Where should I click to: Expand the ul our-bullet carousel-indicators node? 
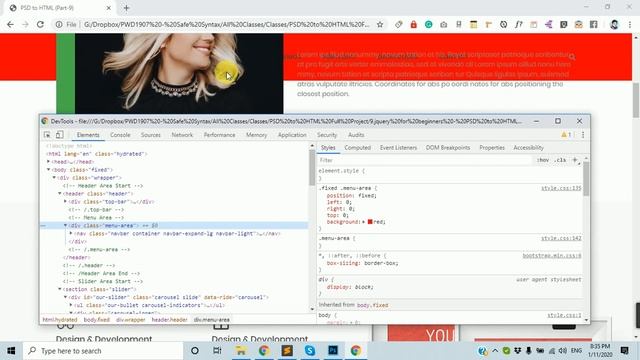[x=71, y=305]
